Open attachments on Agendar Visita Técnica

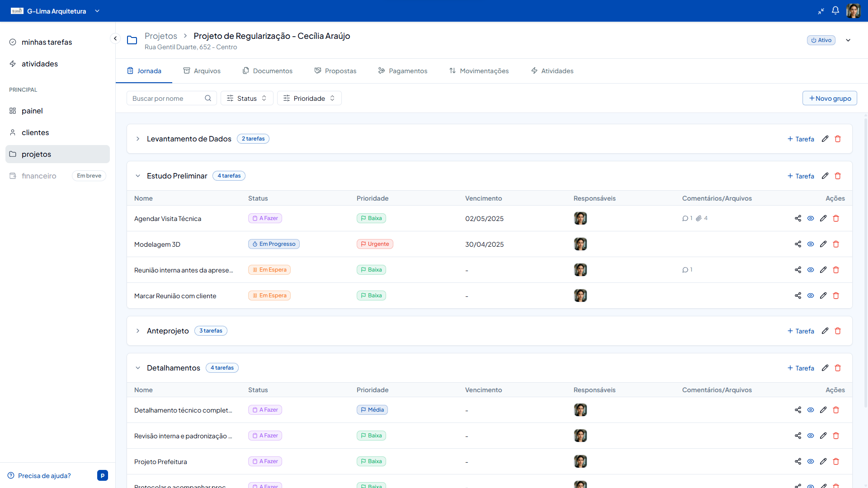click(x=702, y=218)
